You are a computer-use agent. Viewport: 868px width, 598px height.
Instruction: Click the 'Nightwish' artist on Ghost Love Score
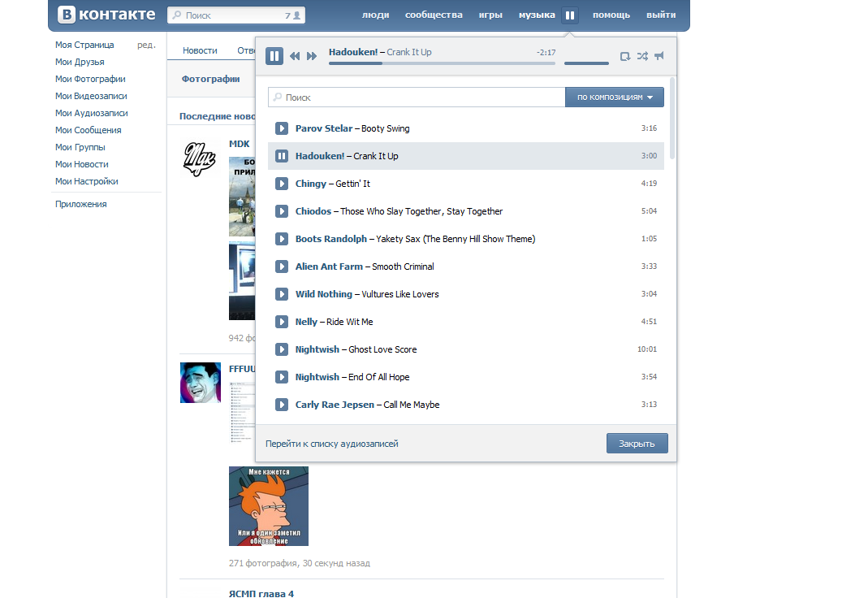point(317,349)
